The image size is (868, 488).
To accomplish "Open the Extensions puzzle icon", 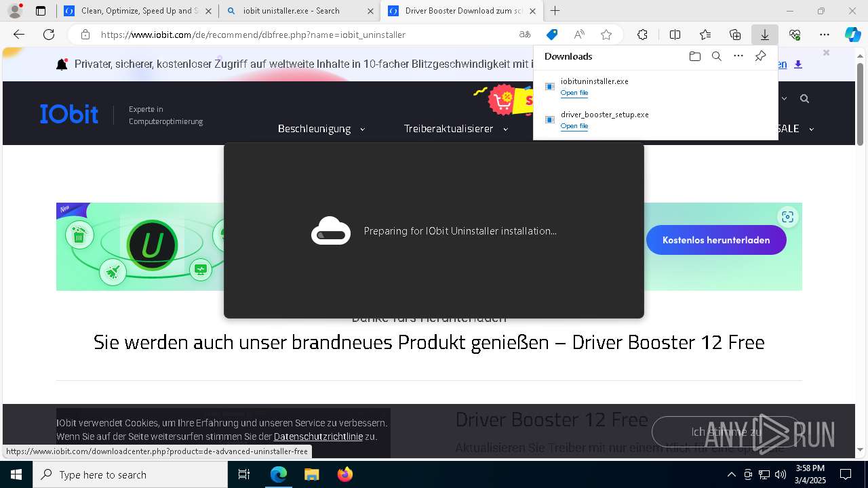I will point(642,35).
